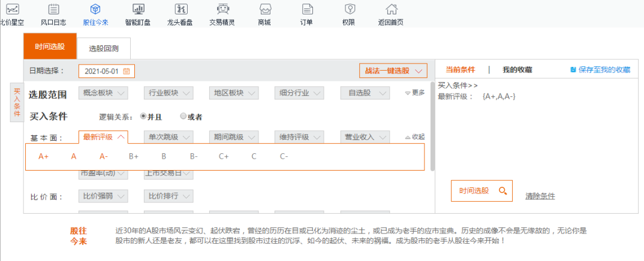Click the save icon beside 保存至我的收藏
Screen dimensions: 644x261
(x=573, y=69)
